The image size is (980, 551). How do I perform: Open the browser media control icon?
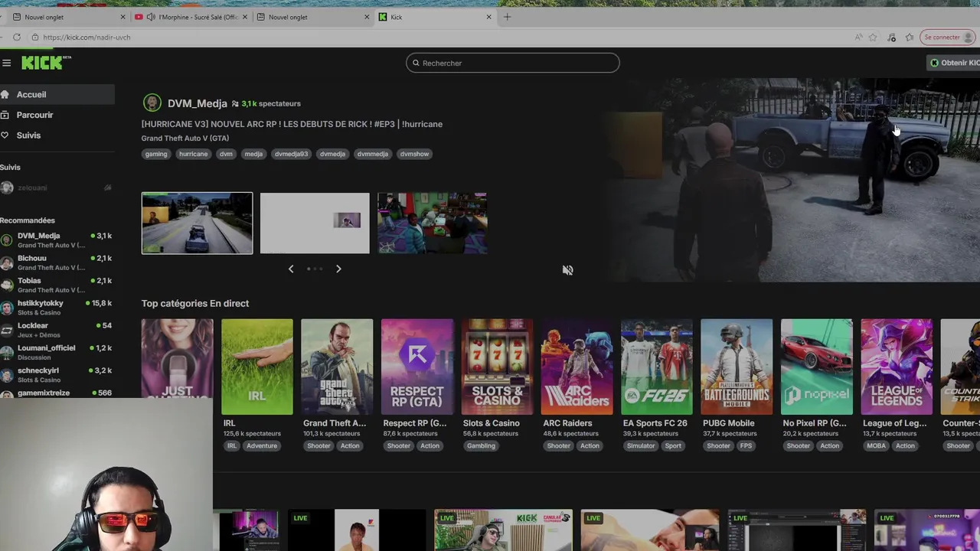tap(891, 37)
